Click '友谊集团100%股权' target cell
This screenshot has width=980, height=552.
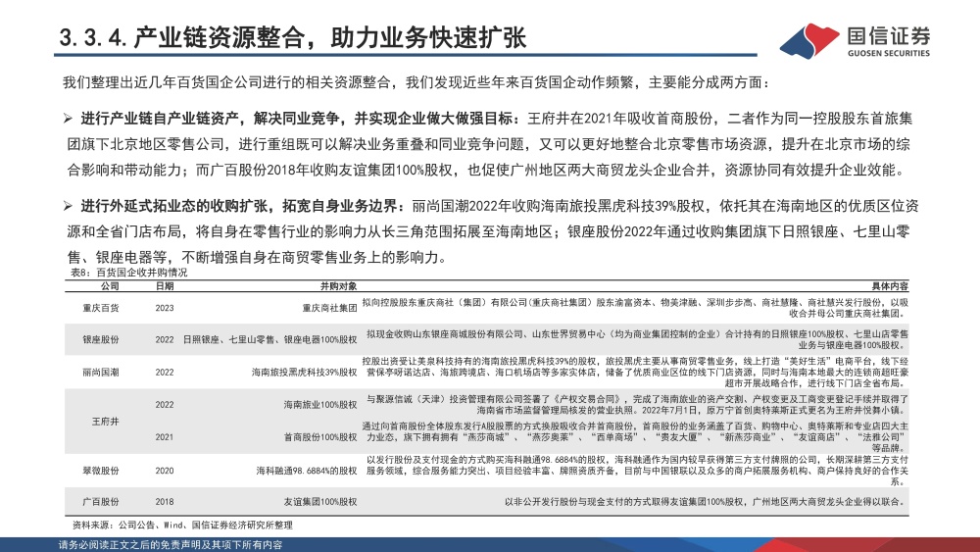click(x=320, y=501)
